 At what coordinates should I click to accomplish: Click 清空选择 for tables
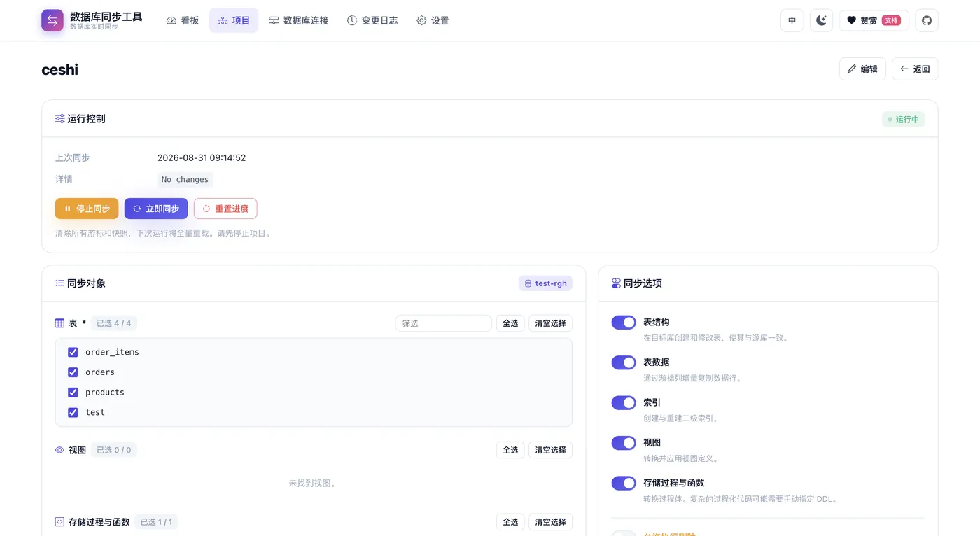point(550,323)
